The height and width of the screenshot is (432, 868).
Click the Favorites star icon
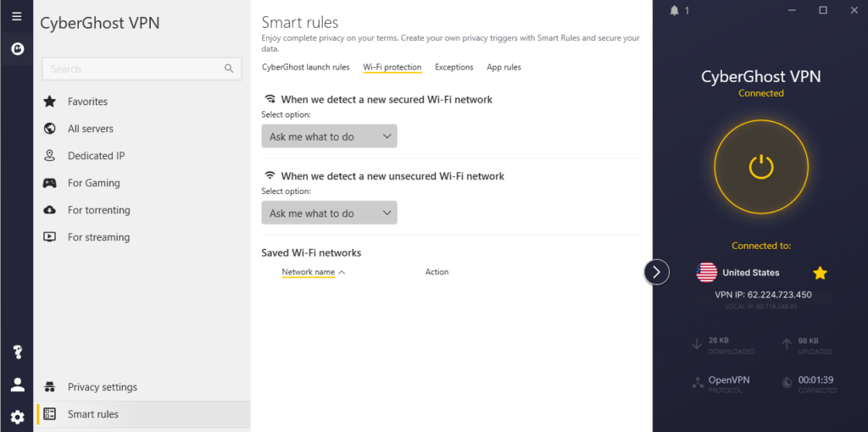[x=50, y=102]
